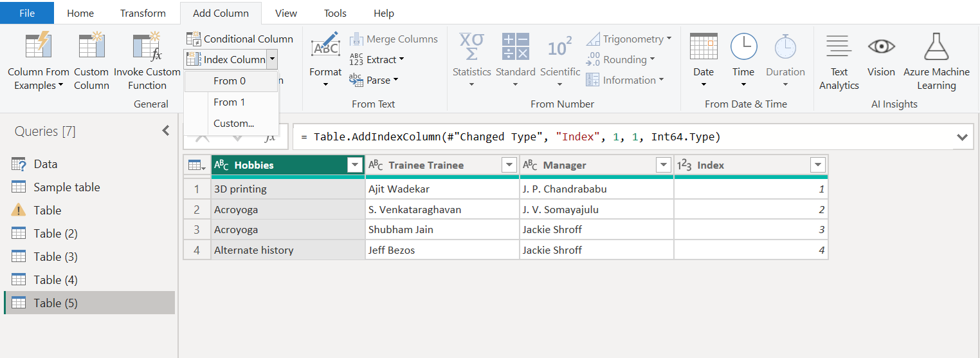Click the Column From Examples icon
The height and width of the screenshot is (358, 980).
coord(39,46)
